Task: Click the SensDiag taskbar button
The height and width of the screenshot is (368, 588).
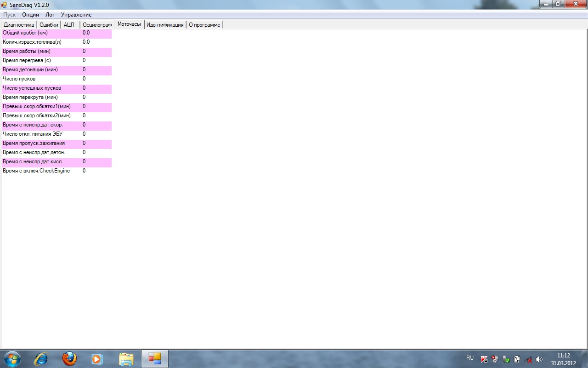Action: coord(155,358)
